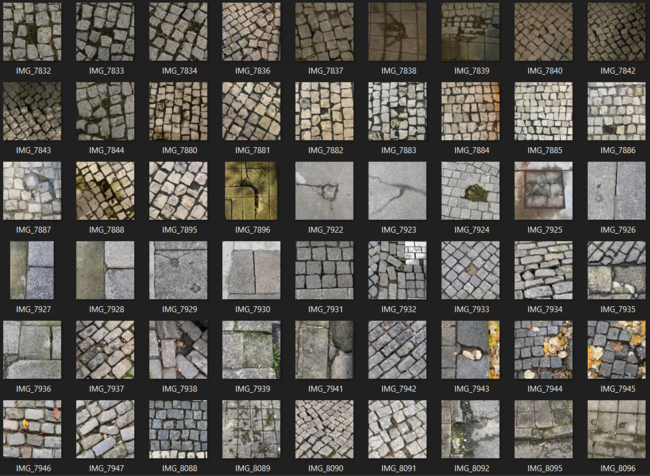
Task: Click the IMG_7931 file name label
Action: tap(324, 309)
